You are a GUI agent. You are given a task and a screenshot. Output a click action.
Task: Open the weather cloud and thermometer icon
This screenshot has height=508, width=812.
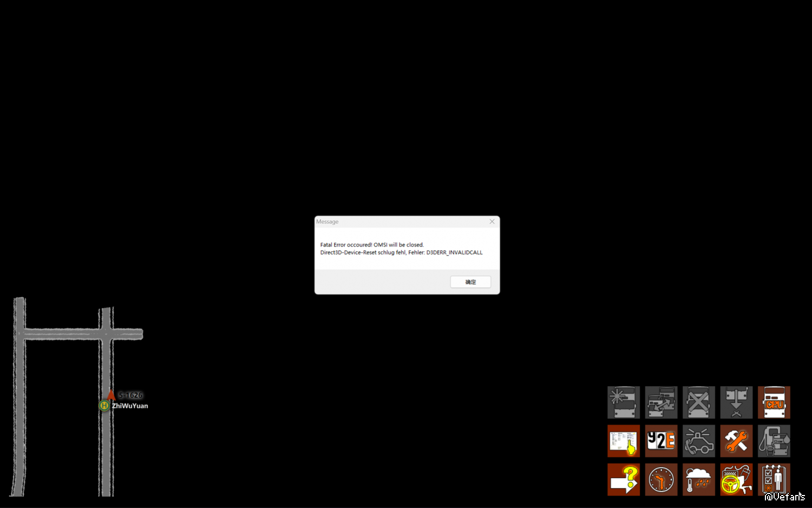click(x=699, y=479)
